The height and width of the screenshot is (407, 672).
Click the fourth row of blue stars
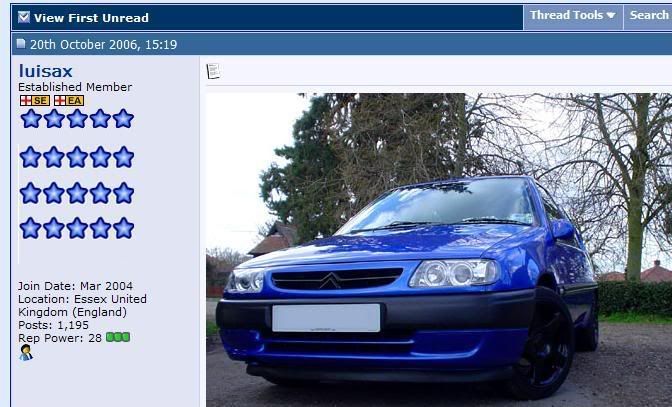[x=77, y=228]
